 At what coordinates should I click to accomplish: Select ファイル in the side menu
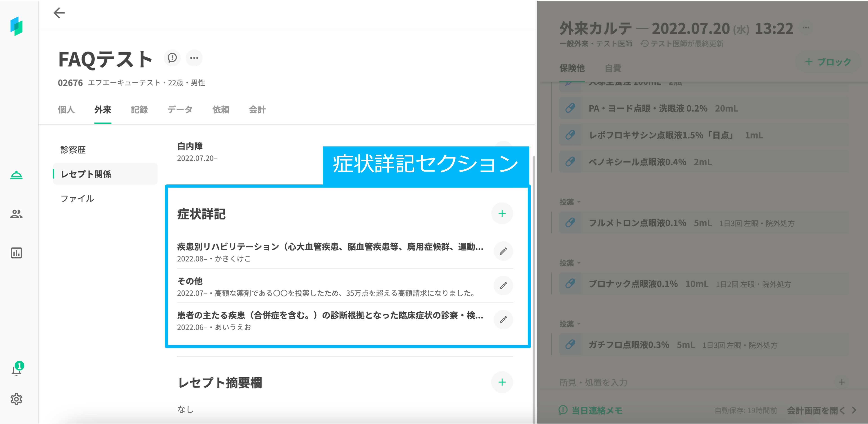tap(78, 199)
